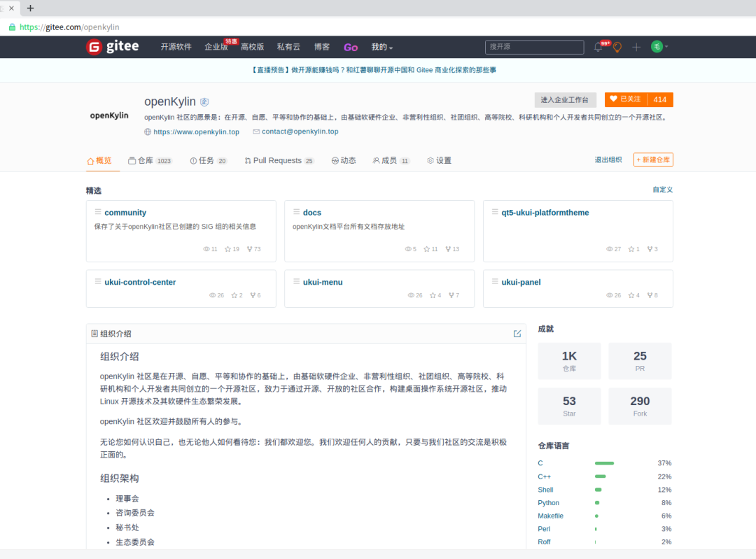Click the drag handle icon on community card
756x559 pixels.
click(98, 211)
